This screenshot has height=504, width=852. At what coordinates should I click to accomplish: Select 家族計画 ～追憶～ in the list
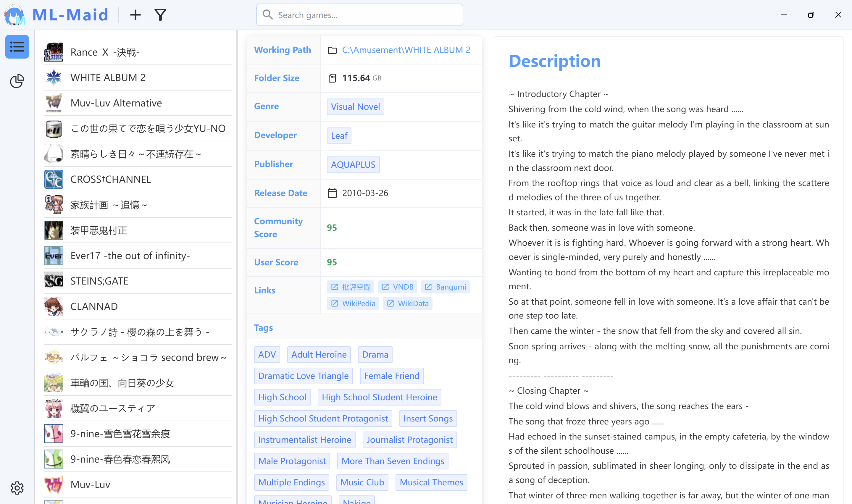138,205
